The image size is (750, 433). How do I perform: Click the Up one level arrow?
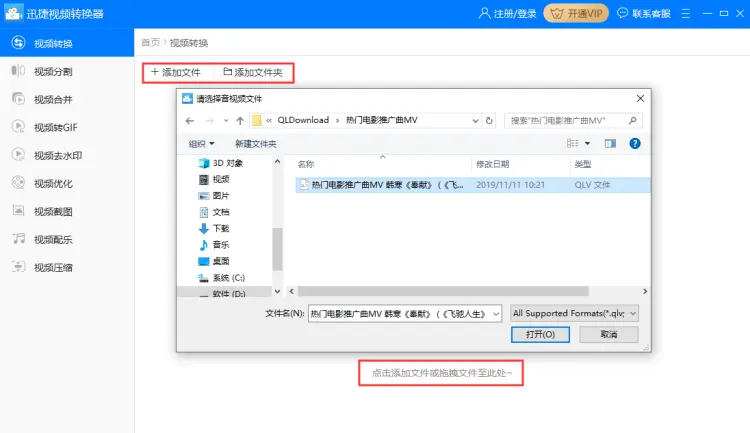click(x=240, y=121)
